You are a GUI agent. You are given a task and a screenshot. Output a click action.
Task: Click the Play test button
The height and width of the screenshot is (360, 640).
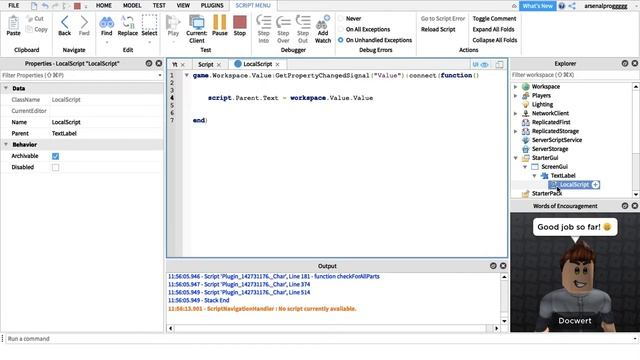point(173,25)
